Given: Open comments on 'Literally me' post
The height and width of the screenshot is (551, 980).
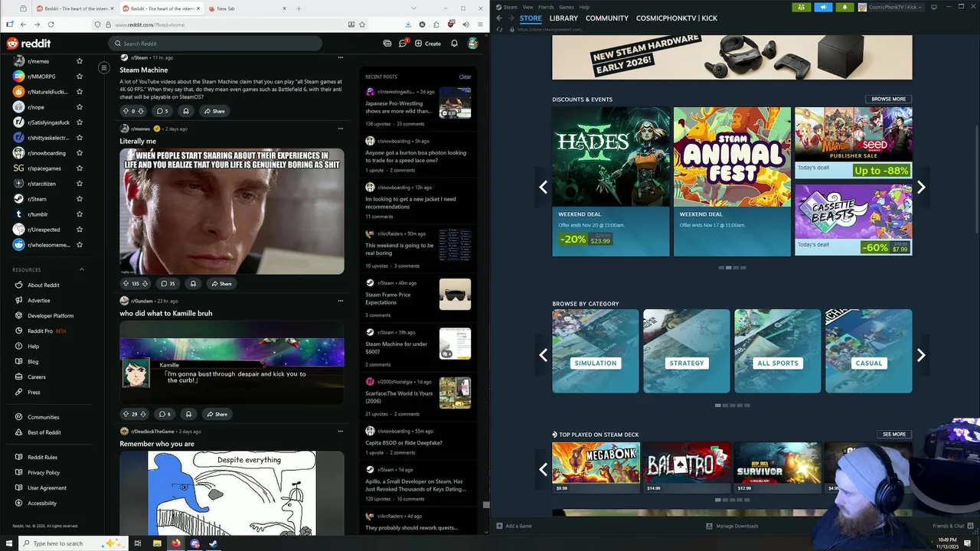Looking at the screenshot, I should click(x=168, y=283).
